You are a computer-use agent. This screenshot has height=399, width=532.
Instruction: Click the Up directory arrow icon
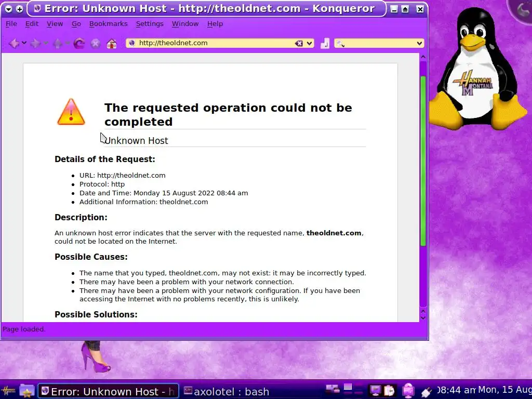[57, 44]
